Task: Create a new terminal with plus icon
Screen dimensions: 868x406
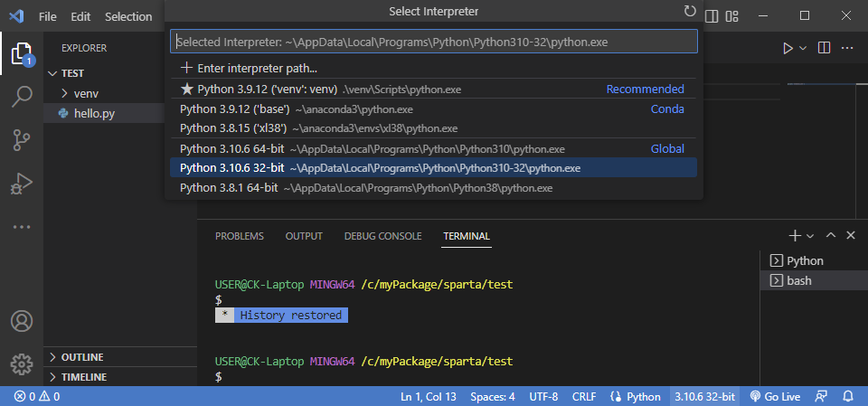Action: pos(795,235)
